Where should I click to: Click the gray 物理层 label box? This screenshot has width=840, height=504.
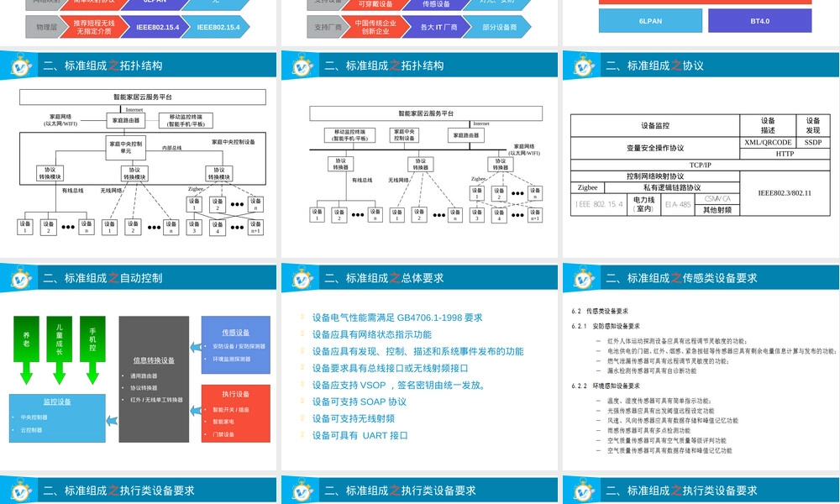46,27
